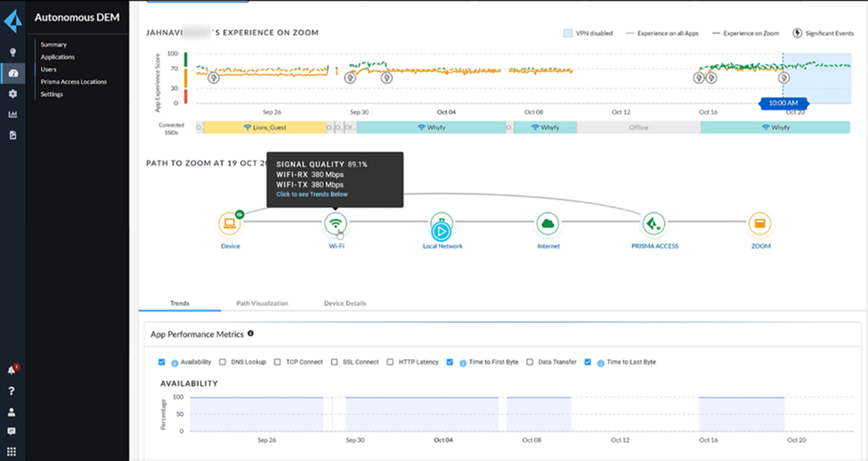This screenshot has width=868, height=461.
Task: Click the Internet cloud node icon
Action: [547, 225]
